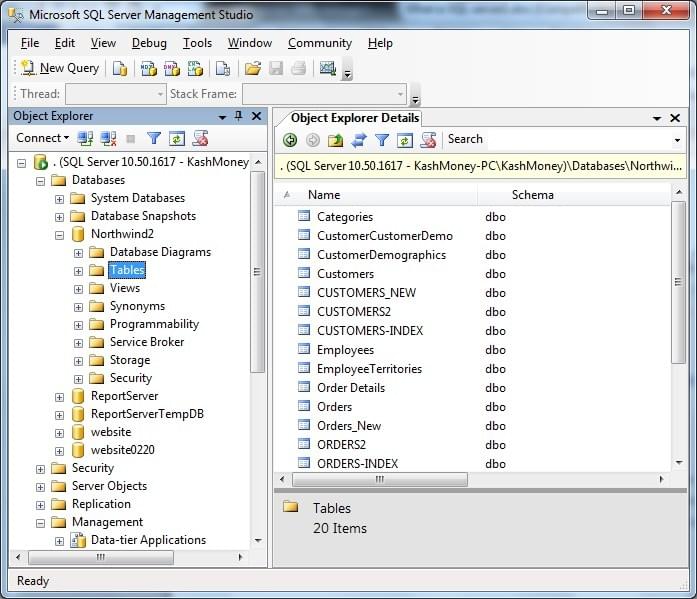Click the script icon left of Search

(x=428, y=140)
